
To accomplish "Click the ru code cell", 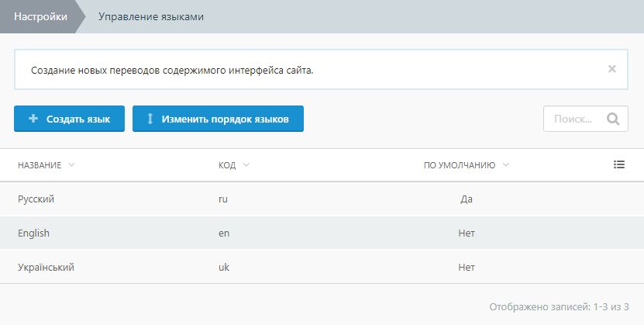I will 223,199.
